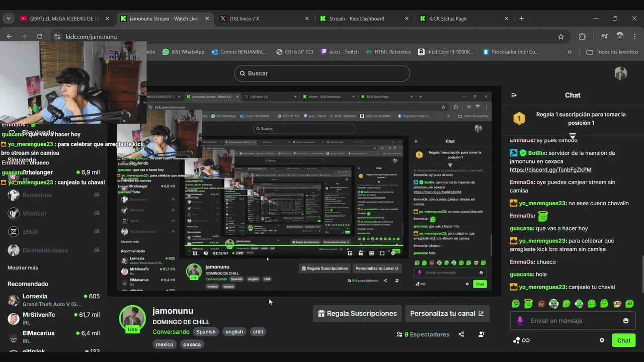Open recommended channel Lornexia
Viewport: 644px width, 362px height.
[53, 300]
